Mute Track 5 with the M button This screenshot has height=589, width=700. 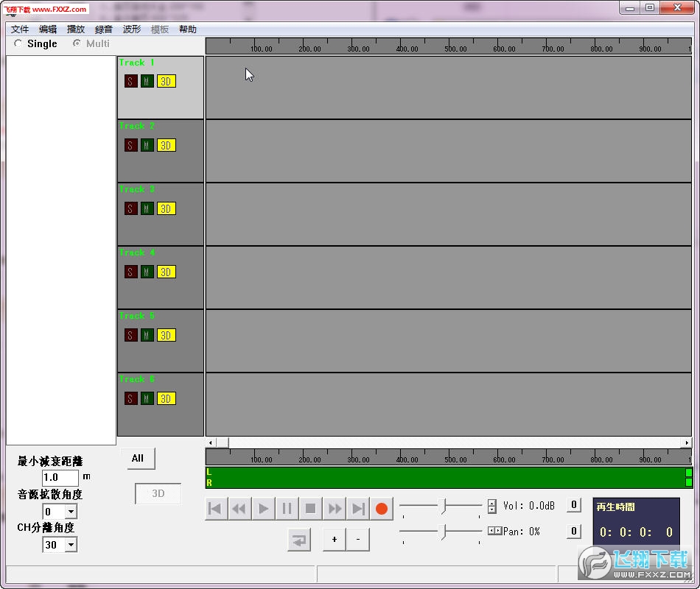[x=147, y=335]
